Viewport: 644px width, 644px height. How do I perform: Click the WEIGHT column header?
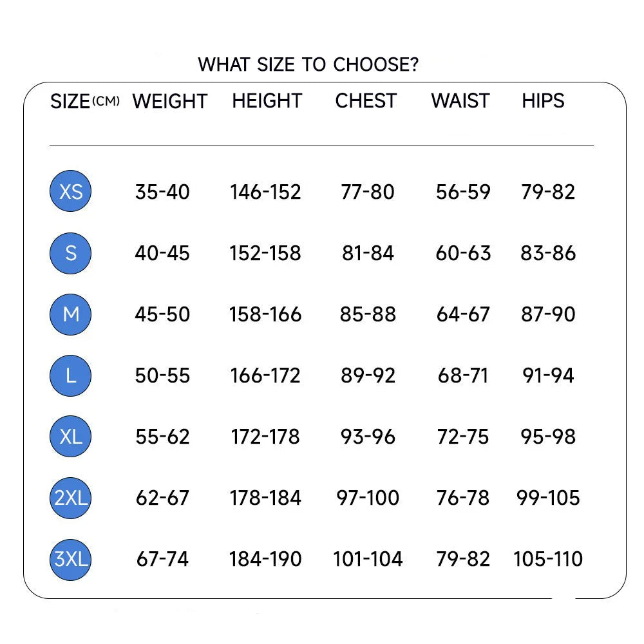click(x=170, y=101)
